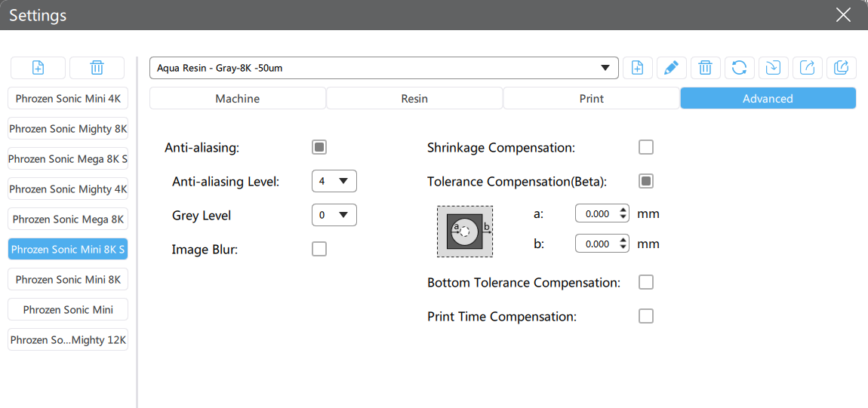This screenshot has width=868, height=408.
Task: Click the add new printer icon in sidebar
Action: point(38,68)
